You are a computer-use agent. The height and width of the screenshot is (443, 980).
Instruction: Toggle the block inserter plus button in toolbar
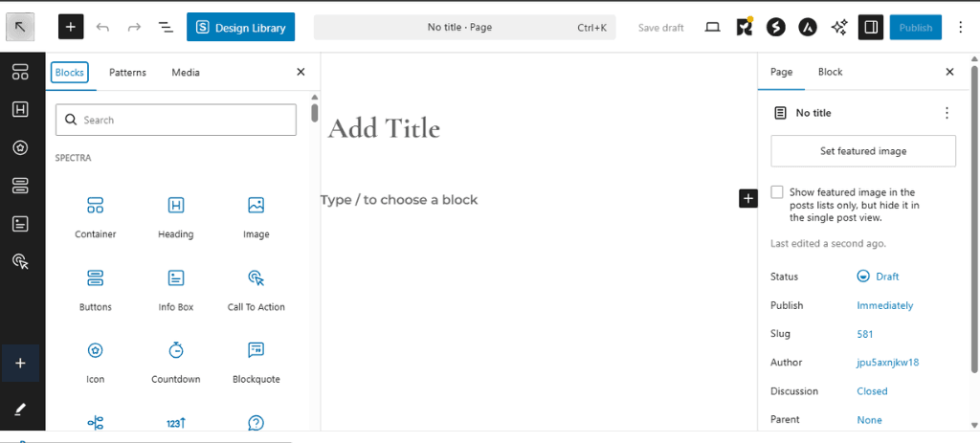[71, 27]
